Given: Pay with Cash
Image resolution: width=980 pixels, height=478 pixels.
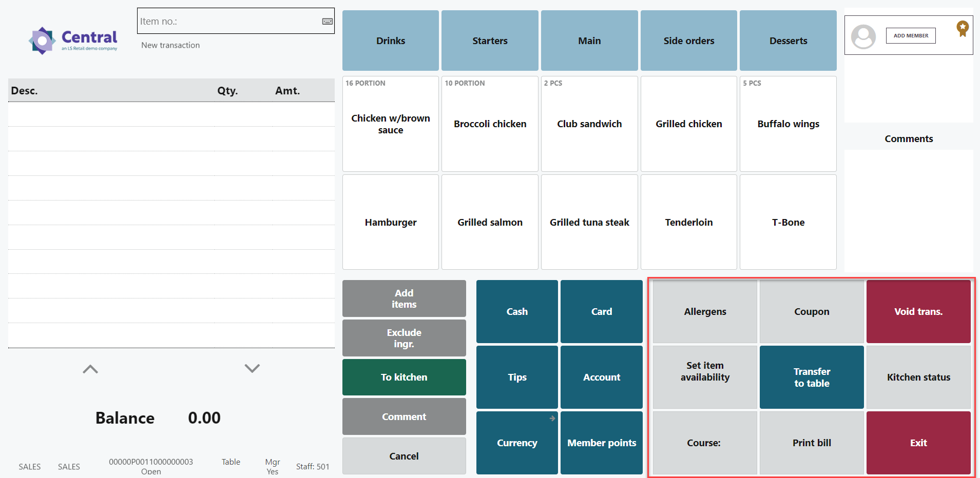Looking at the screenshot, I should [x=516, y=311].
